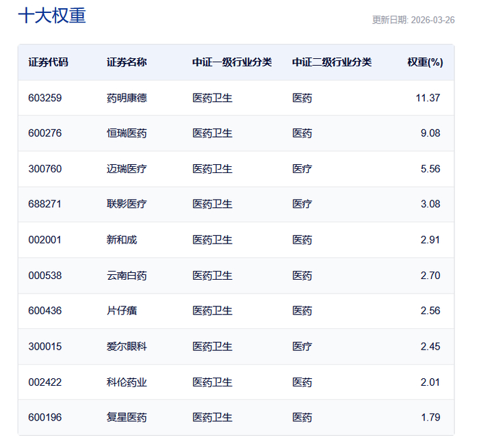Image resolution: width=479 pixels, height=448 pixels.
Task: Open stock code 603259
Action: (x=45, y=98)
